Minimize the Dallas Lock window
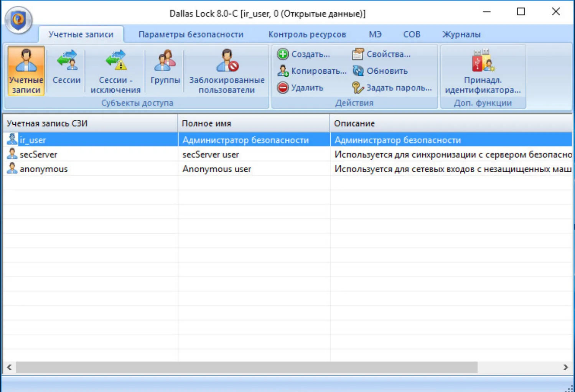This screenshot has height=392, width=575. [487, 12]
